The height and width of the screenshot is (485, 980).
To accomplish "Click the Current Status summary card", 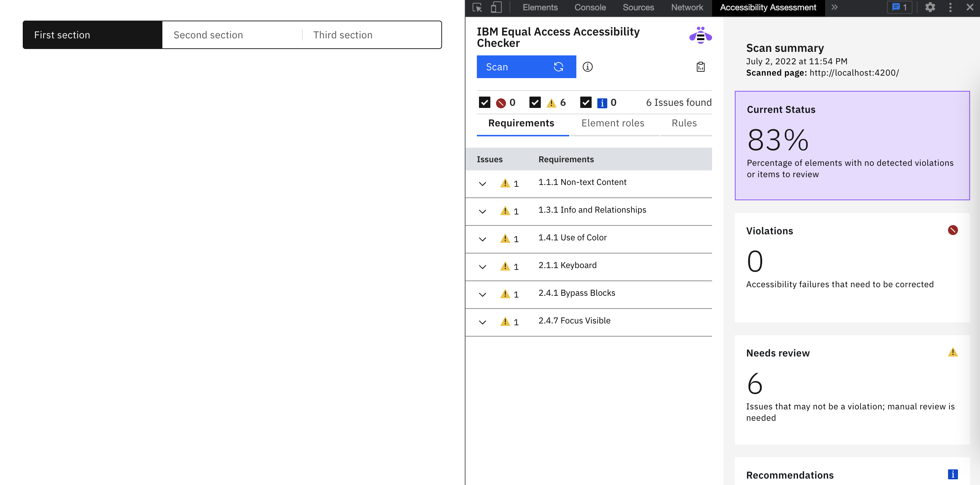I will click(x=852, y=146).
